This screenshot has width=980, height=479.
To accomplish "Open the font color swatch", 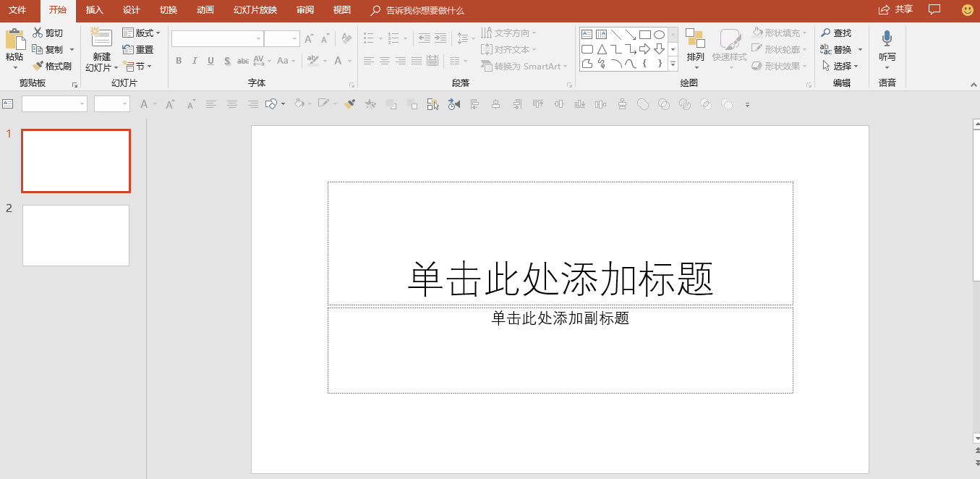I will (338, 61).
